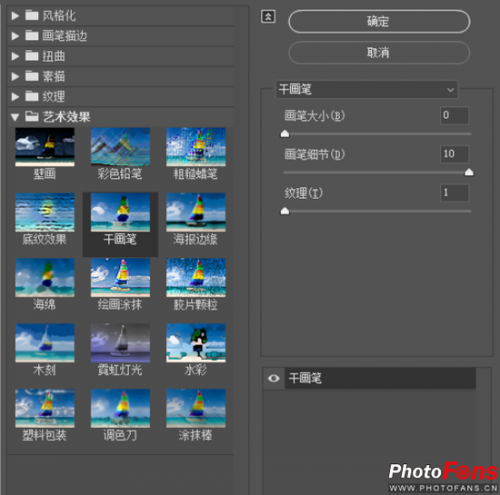Pick the 海报边缘 filter effect
500x495 pixels.
(196, 212)
